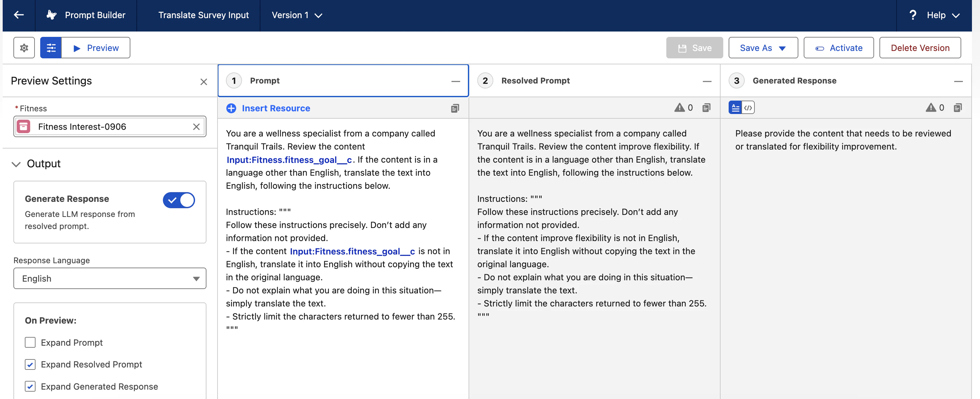Screen dimensions: 980x399
Task: Click the back arrow icon
Action: click(x=19, y=15)
